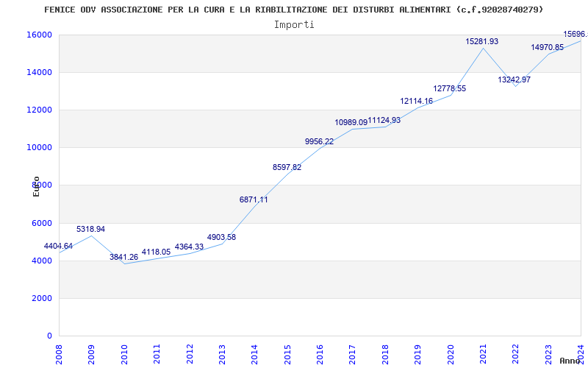Click data label 13242.97
Image resolution: width=588 pixels, height=368 pixels.
click(x=514, y=79)
